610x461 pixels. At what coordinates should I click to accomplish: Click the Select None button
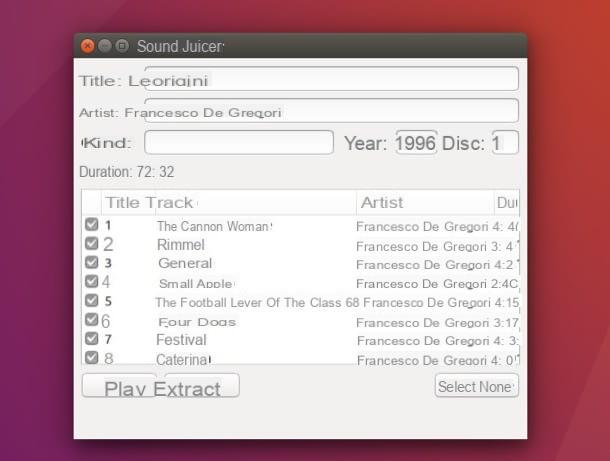[477, 386]
